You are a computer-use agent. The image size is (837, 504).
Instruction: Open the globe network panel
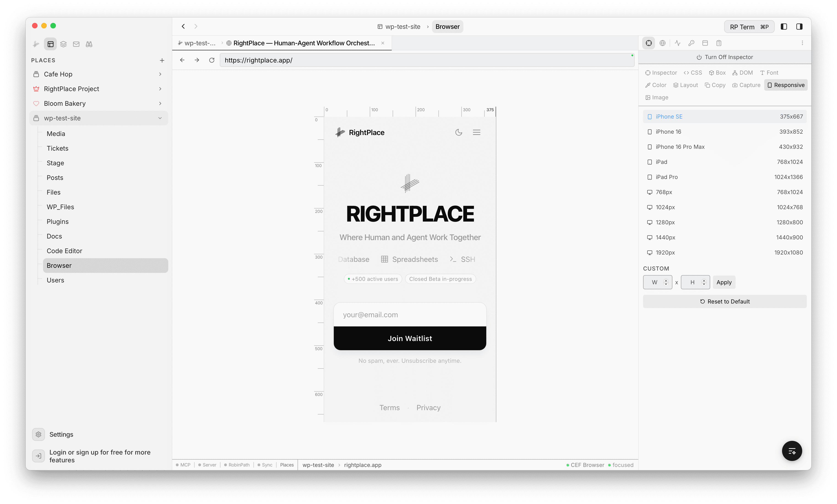coord(663,43)
